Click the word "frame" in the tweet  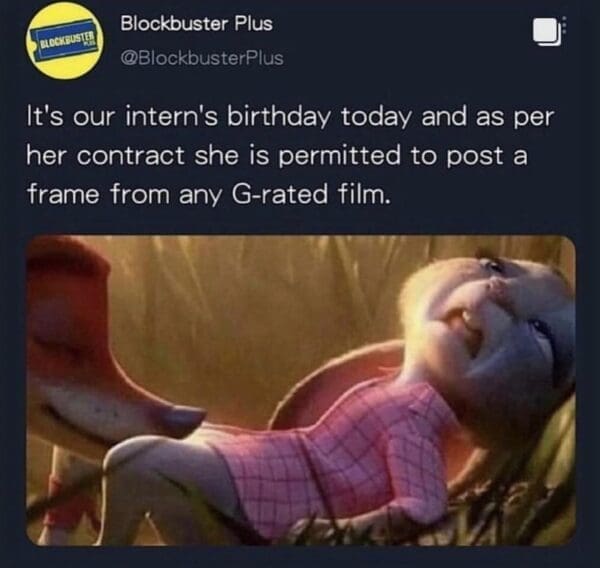(63, 194)
